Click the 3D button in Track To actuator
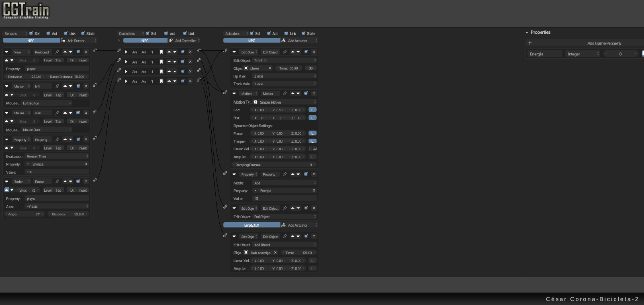 pos(311,68)
